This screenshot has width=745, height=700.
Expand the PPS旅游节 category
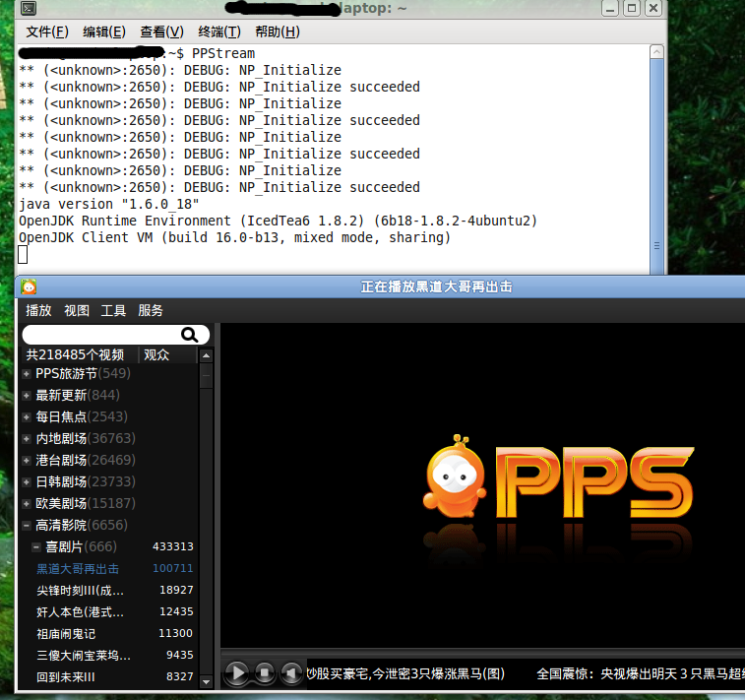(x=27, y=374)
